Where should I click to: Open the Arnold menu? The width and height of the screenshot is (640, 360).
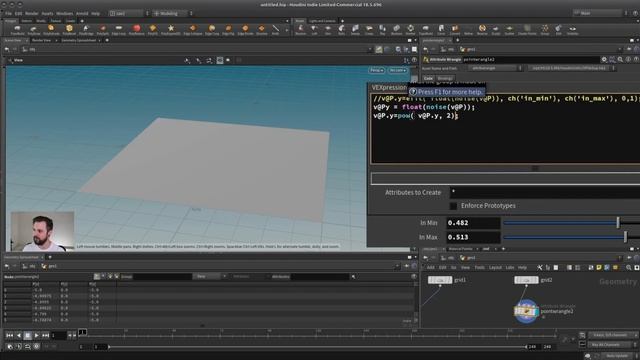82,13
